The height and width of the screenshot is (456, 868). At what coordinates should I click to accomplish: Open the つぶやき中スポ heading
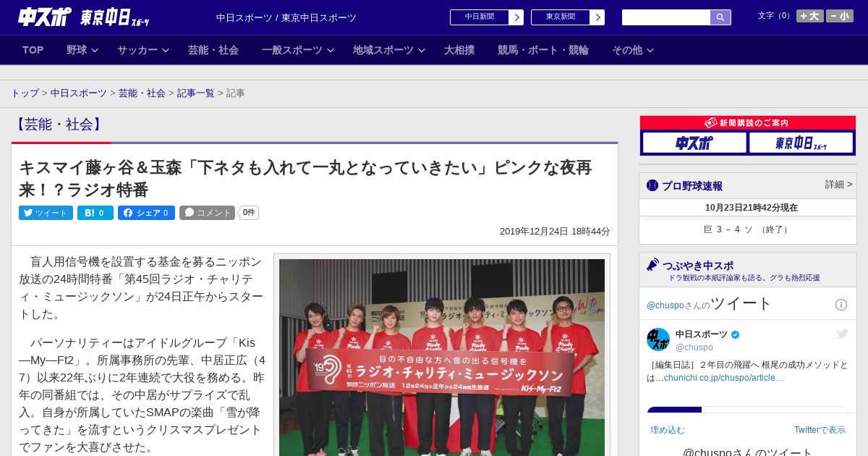[698, 266]
